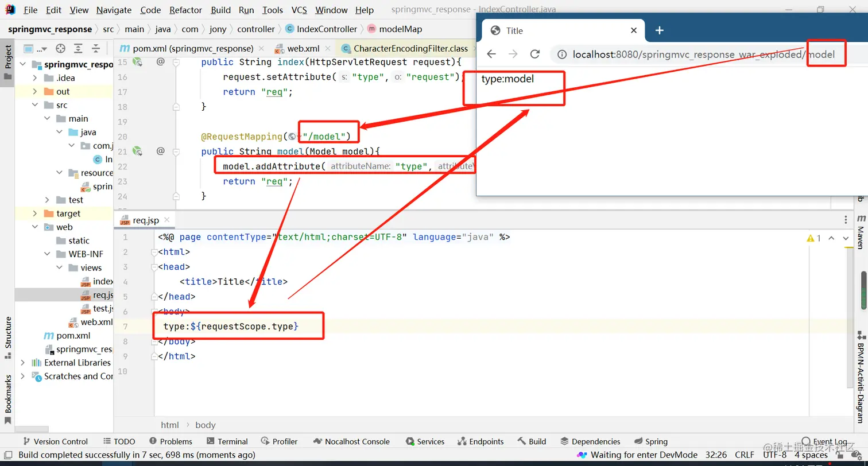
Task: Open the Problems tool window
Action: [170, 441]
